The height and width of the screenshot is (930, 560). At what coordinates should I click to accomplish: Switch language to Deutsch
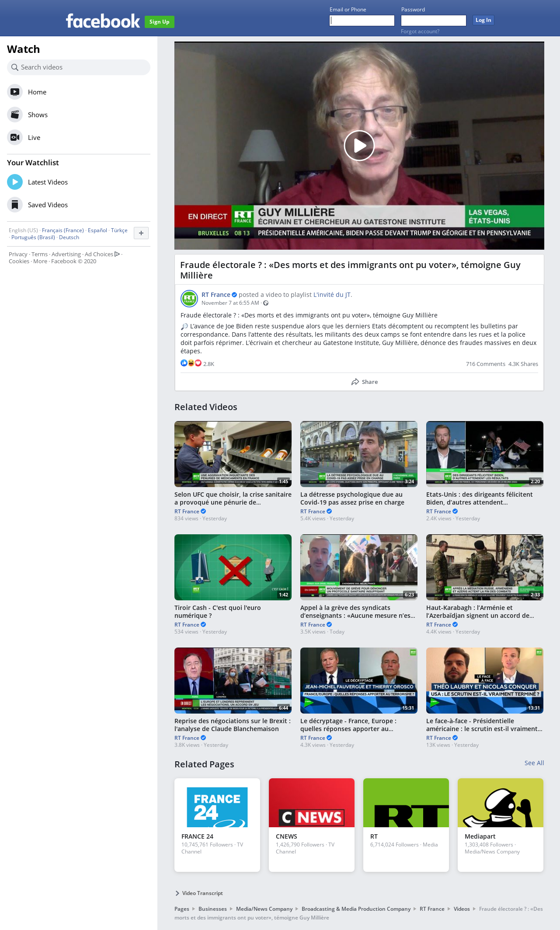pos(69,237)
